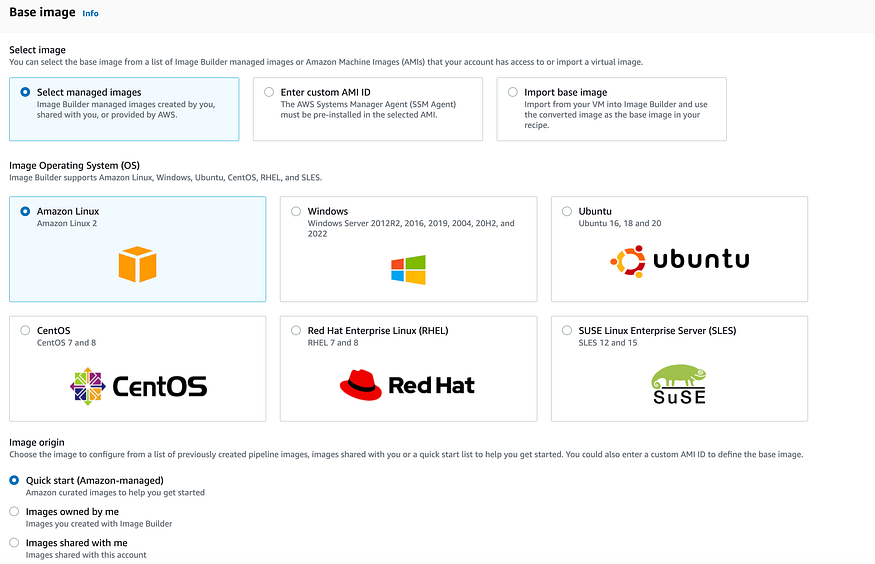
Task: Click the Ubuntu logo graphic
Action: pyautogui.click(x=680, y=261)
